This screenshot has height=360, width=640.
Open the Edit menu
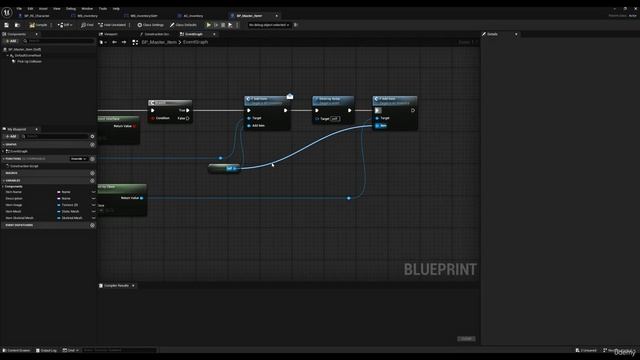30,9
